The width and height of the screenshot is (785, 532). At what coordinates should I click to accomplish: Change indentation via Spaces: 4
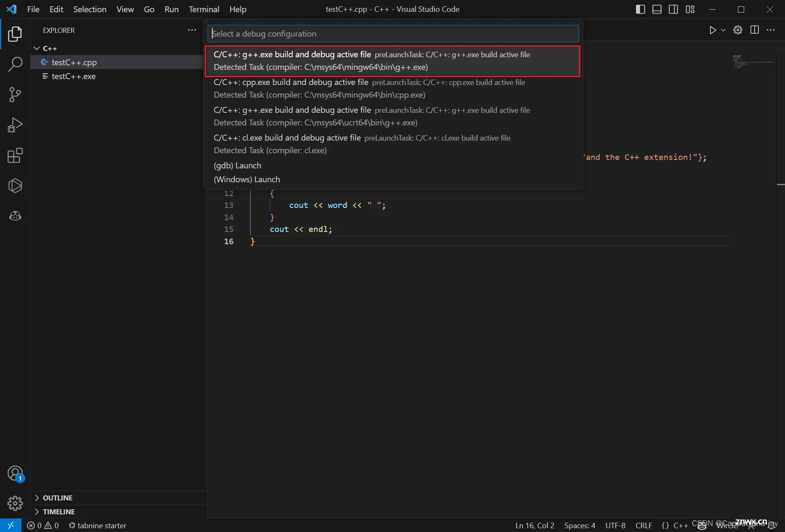(579, 525)
